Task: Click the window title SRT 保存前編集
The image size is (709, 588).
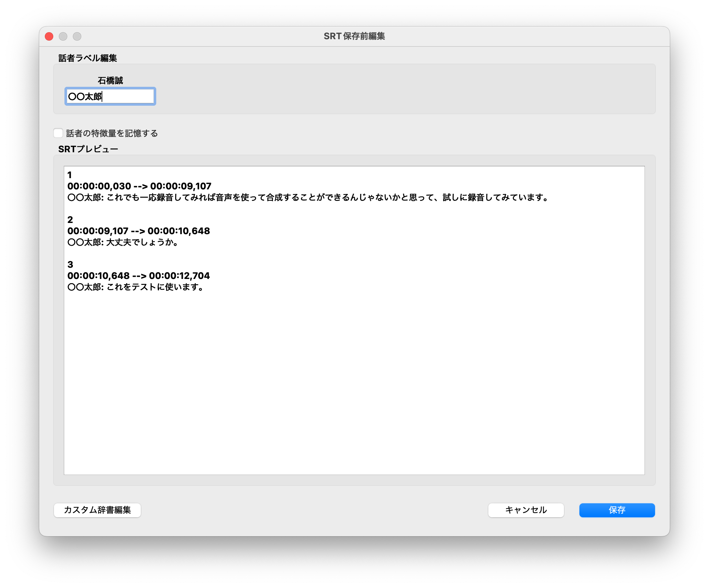Action: point(354,36)
